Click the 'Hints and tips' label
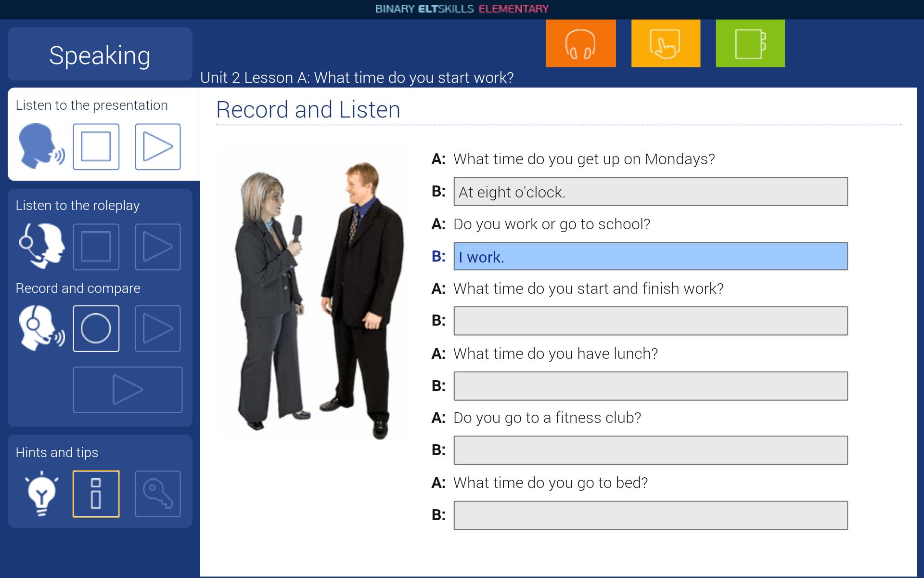This screenshot has width=924, height=578. [x=57, y=452]
